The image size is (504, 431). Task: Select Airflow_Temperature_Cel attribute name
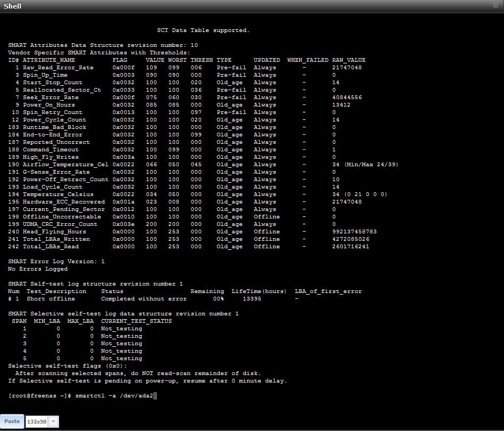65,165
